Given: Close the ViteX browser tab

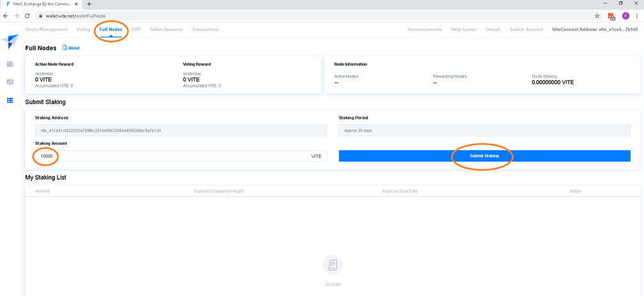Looking at the screenshot, I should coord(77,4).
